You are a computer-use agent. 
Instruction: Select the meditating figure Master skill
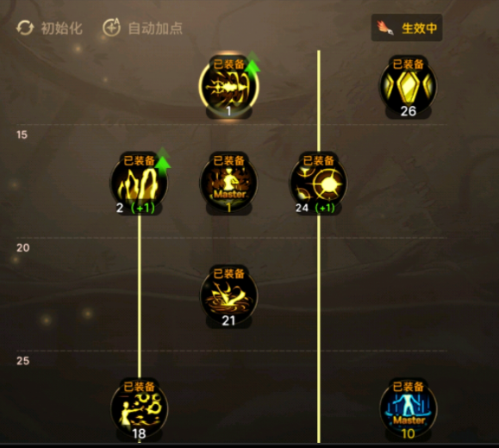click(228, 183)
